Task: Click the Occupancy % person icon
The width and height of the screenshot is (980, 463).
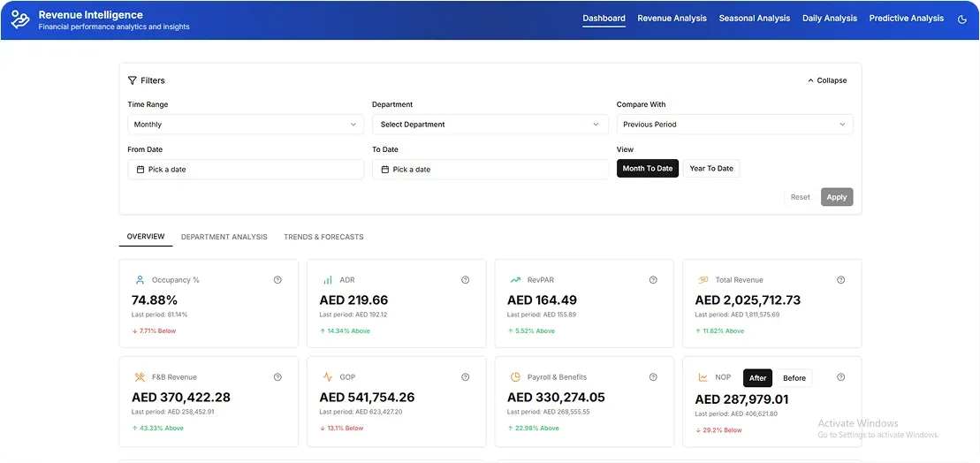Action: (140, 280)
